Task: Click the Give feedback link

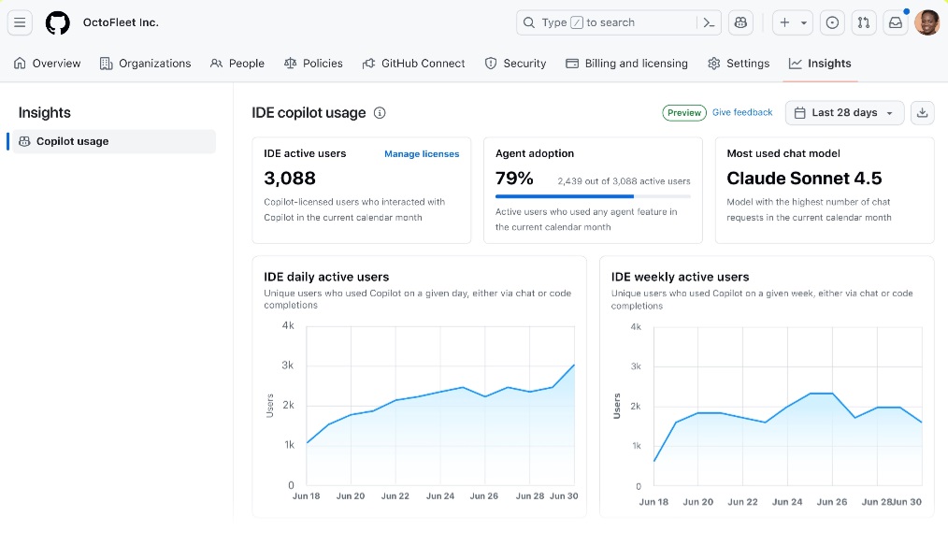Action: coord(742,111)
